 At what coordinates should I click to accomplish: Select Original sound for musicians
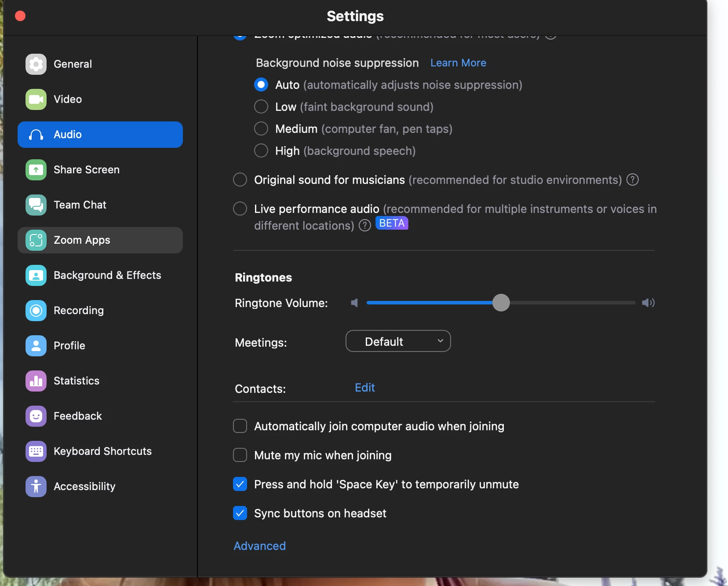[x=240, y=179]
